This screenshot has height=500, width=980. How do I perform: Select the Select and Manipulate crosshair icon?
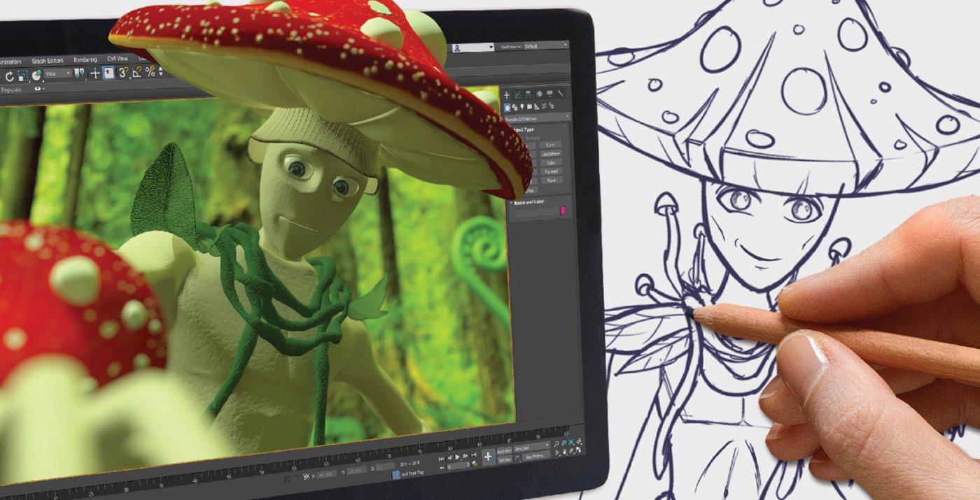pos(95,73)
